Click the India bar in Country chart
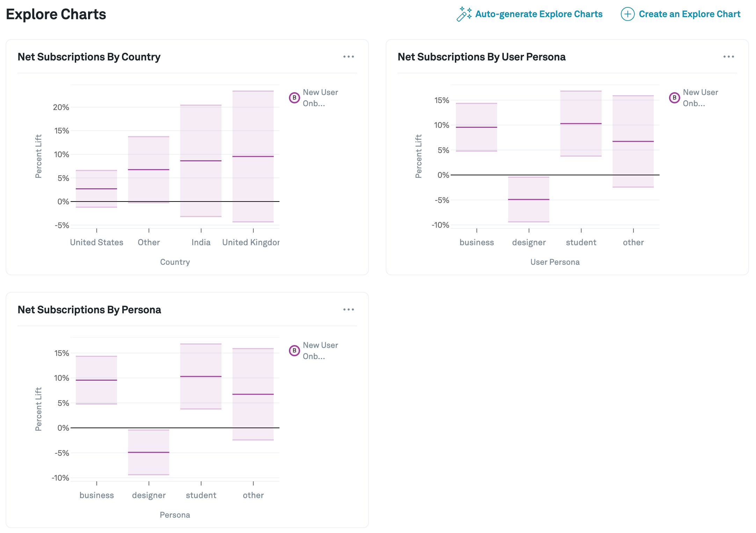 (x=201, y=161)
